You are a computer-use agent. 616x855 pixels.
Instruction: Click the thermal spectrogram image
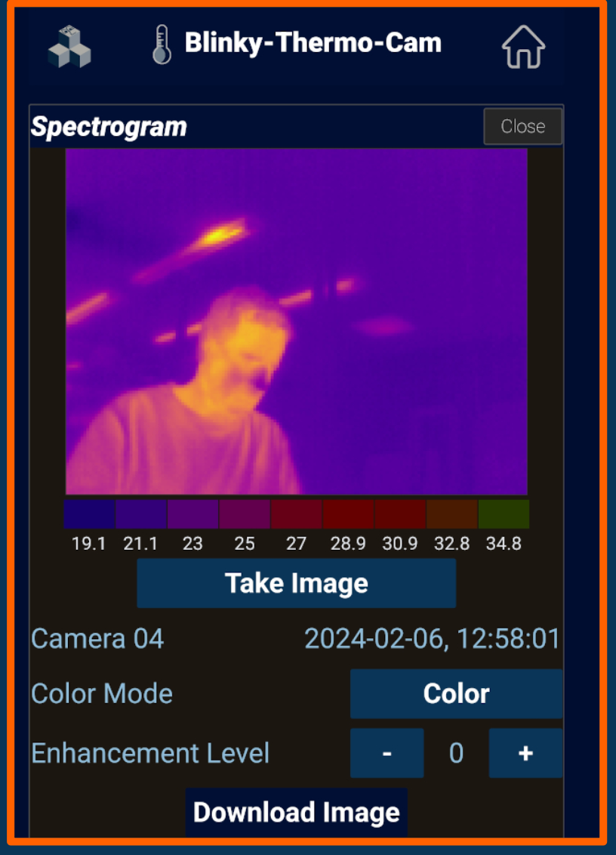[x=296, y=321]
